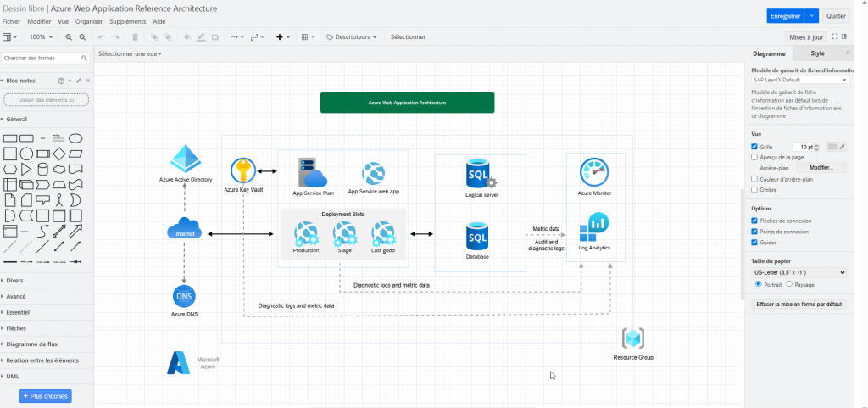Select the Azure Key Vault icon
Screen dimensions: 868x408
(243, 170)
